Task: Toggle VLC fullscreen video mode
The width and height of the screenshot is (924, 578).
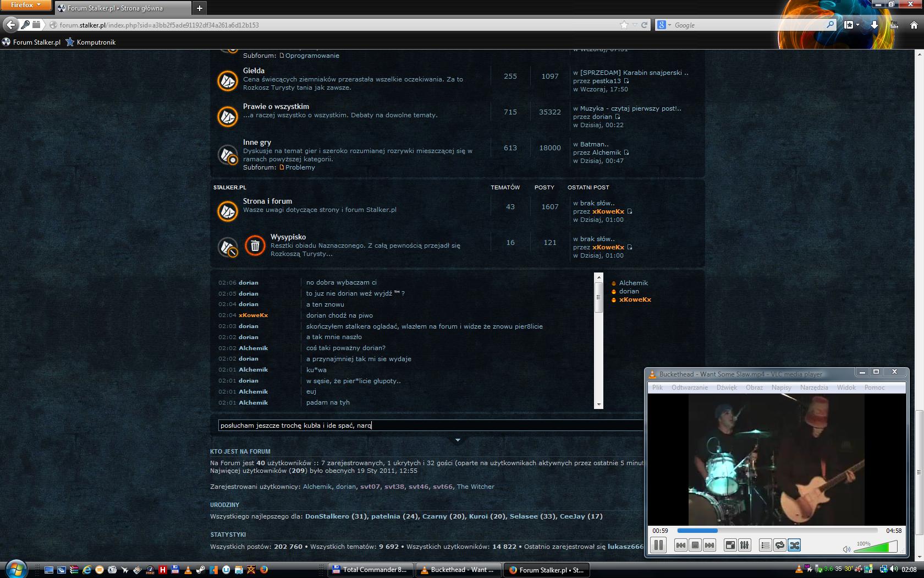Action: pyautogui.click(x=730, y=545)
